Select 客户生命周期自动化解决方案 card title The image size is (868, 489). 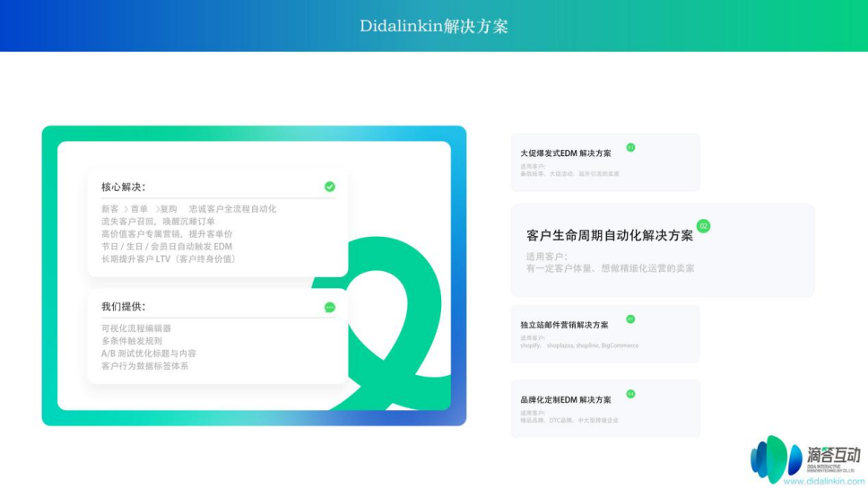(610, 235)
